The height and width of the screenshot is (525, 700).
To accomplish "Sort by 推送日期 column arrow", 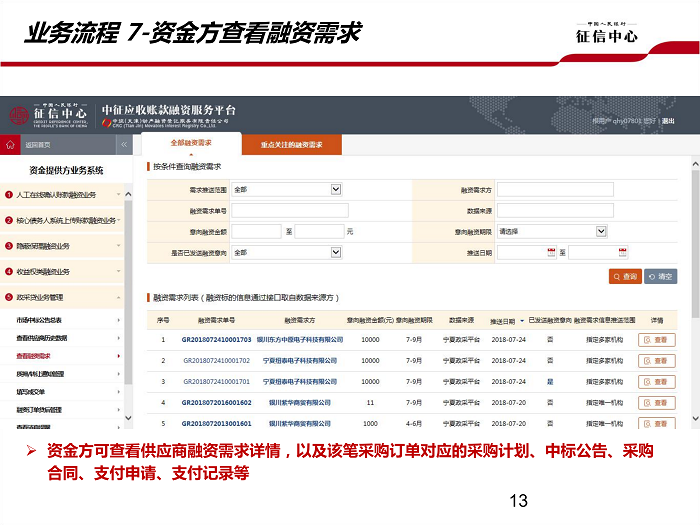I will tap(521, 321).
